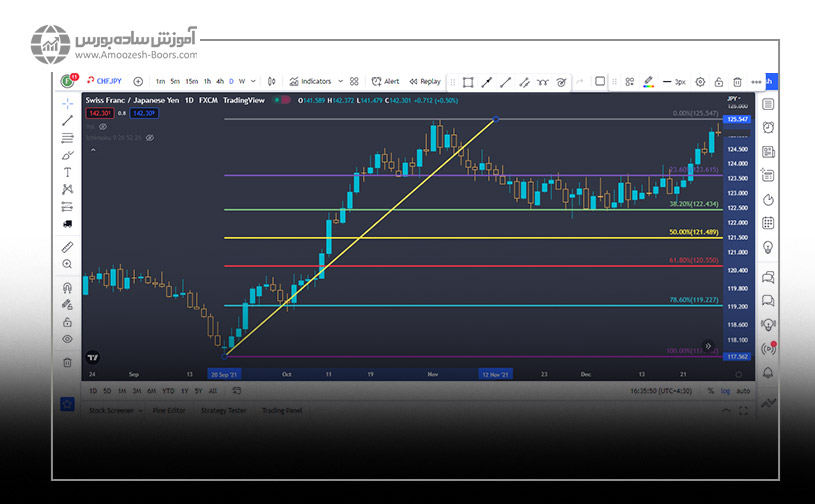Select the 15m timeframe
The height and width of the screenshot is (504, 815).
pos(190,81)
